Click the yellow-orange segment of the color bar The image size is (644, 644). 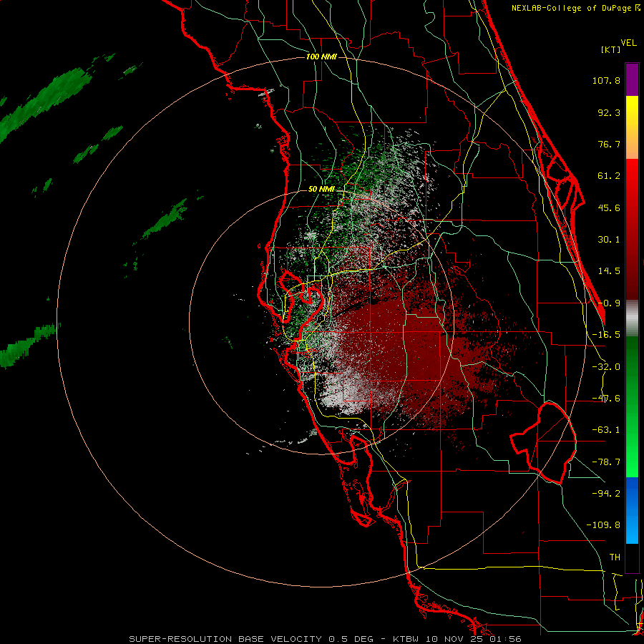coord(632,127)
